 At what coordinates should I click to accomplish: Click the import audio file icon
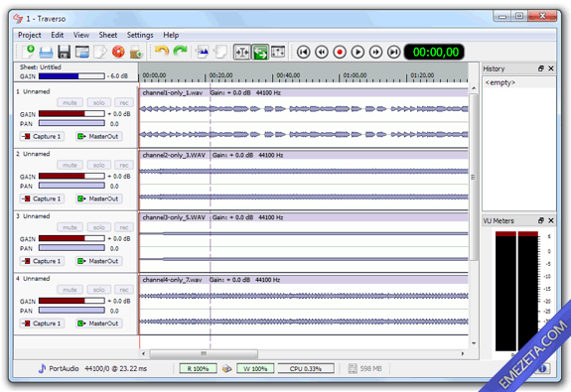point(203,52)
